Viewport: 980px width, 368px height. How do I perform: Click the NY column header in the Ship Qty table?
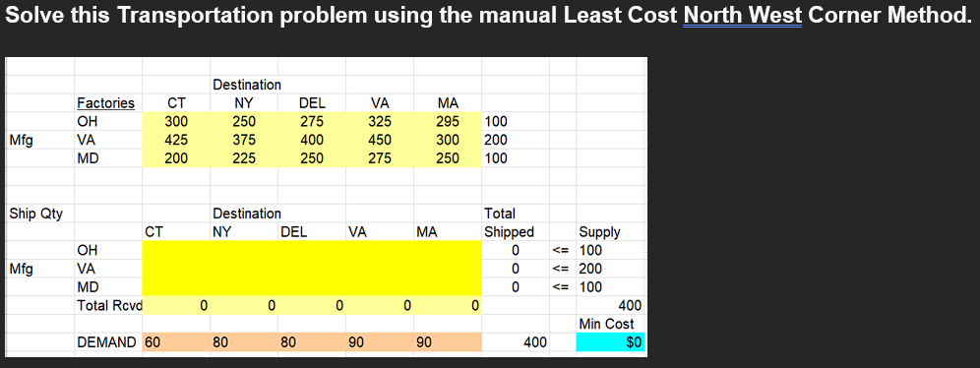221,232
